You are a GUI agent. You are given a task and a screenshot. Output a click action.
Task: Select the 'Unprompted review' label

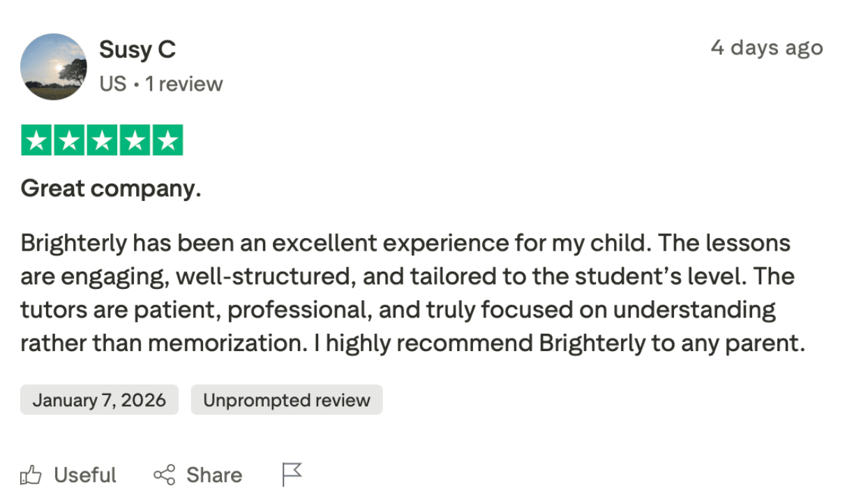[286, 400]
